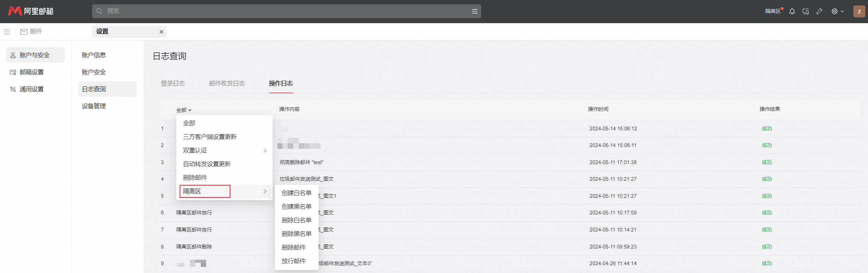Image resolution: width=868 pixels, height=273 pixels.
Task: Select 创建白名单 from the submenu
Action: point(296,193)
